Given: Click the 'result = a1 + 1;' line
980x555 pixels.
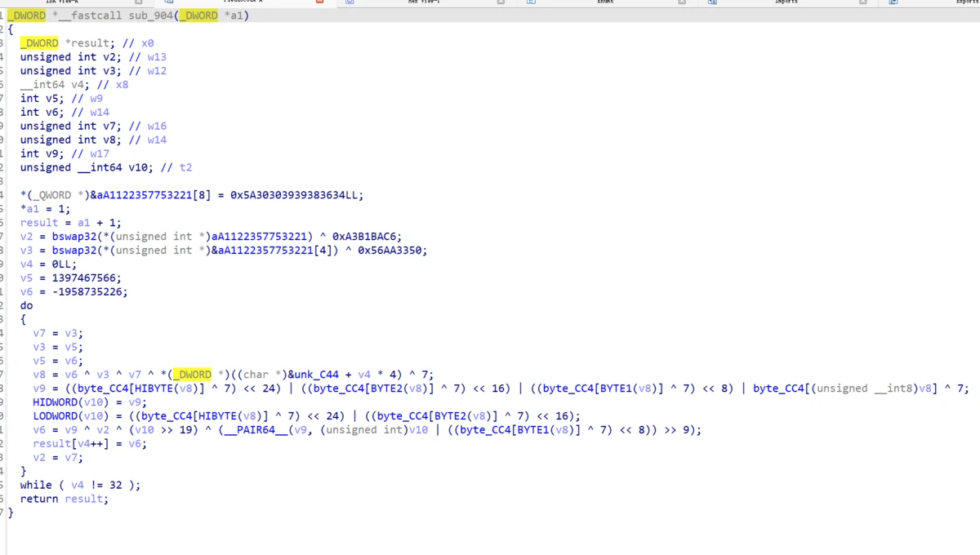Looking at the screenshot, I should tap(71, 223).
